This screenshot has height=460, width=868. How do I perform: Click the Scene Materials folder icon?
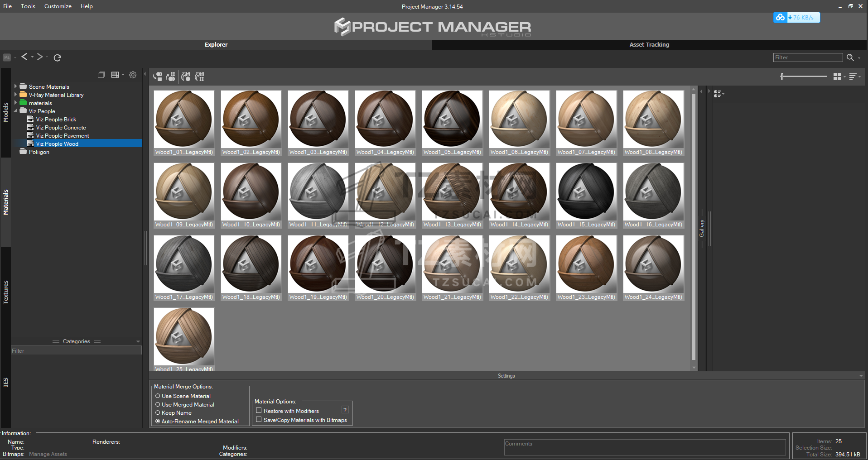(23, 86)
